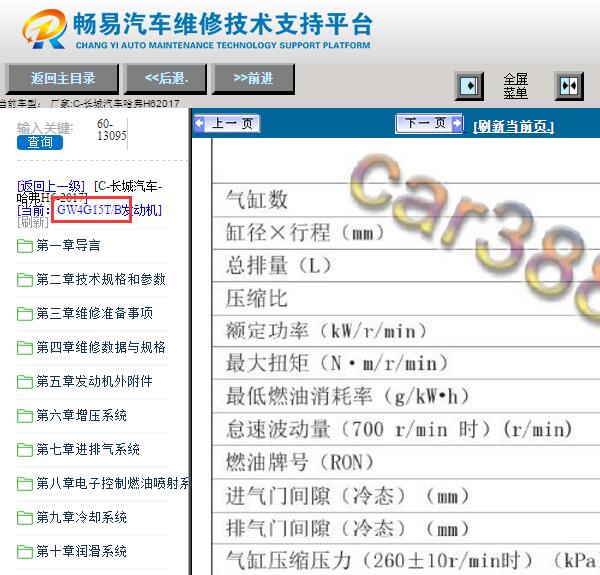600x575 pixels.
Task: Go to next page with 下一页
Action: [x=429, y=123]
